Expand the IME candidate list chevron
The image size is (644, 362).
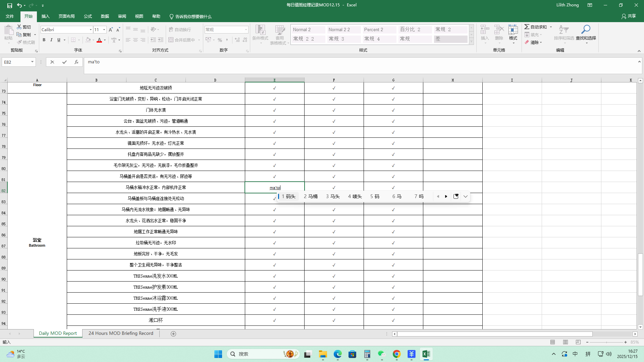466,196
